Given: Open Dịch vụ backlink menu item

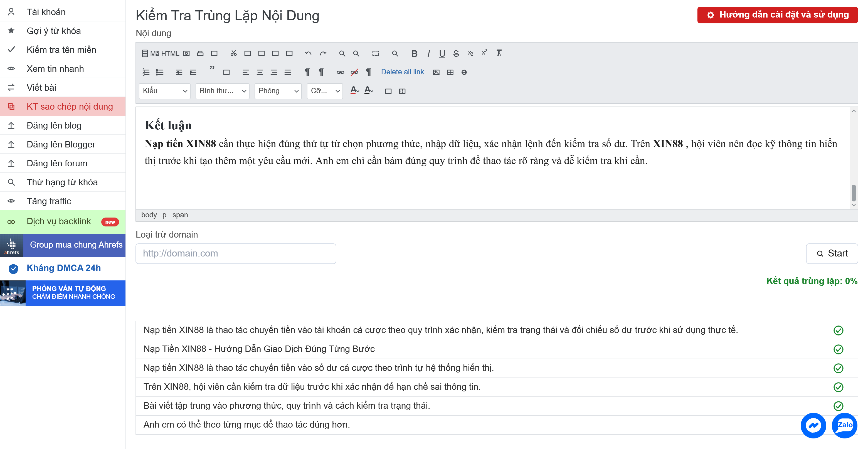Looking at the screenshot, I should 63,222.
